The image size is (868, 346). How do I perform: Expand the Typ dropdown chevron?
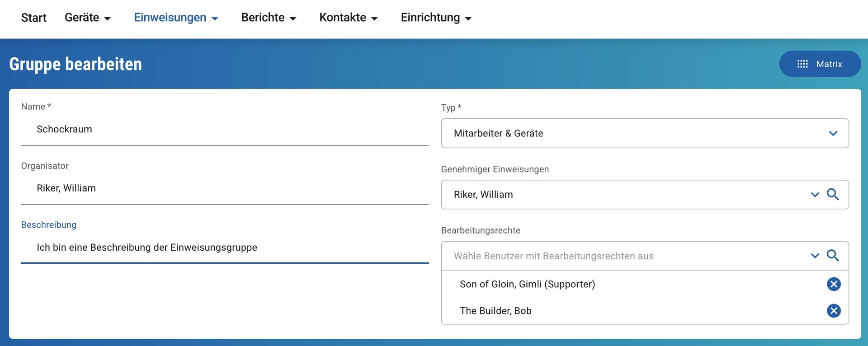click(x=833, y=133)
